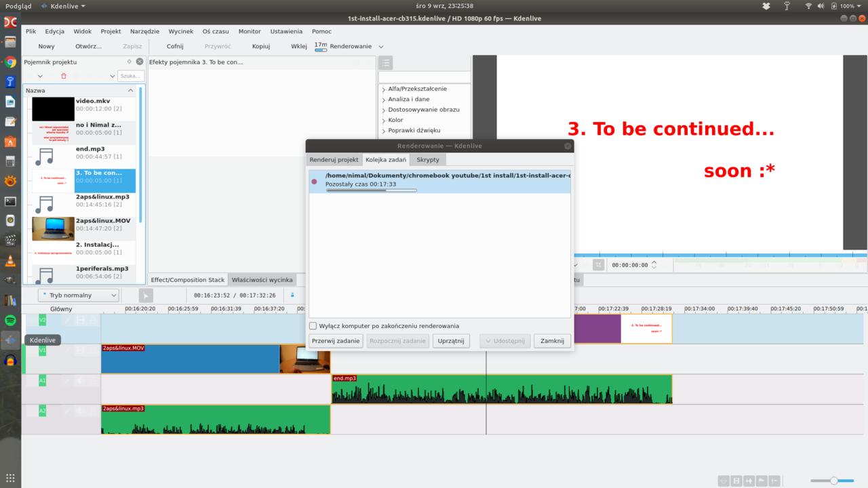Click the monitor zoom-fit icon beside the timecode

[x=599, y=265]
